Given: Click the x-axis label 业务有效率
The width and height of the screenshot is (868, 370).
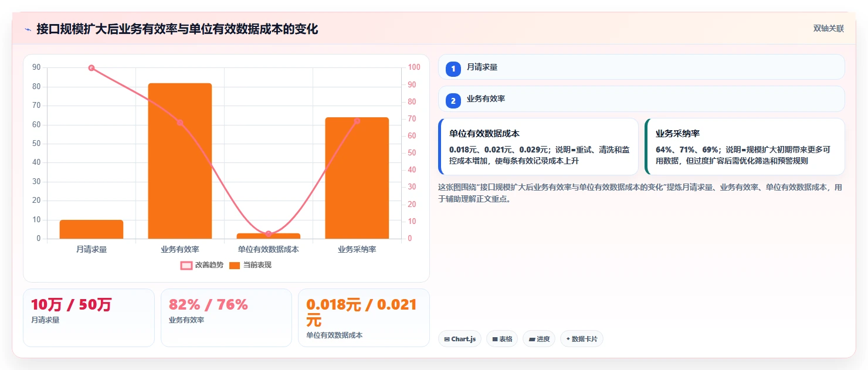Looking at the screenshot, I should click(180, 249).
